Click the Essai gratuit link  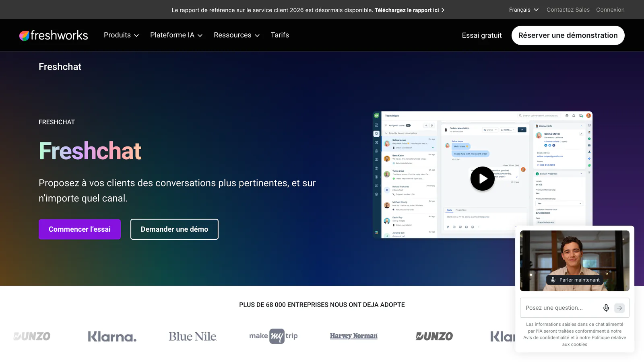(x=482, y=35)
